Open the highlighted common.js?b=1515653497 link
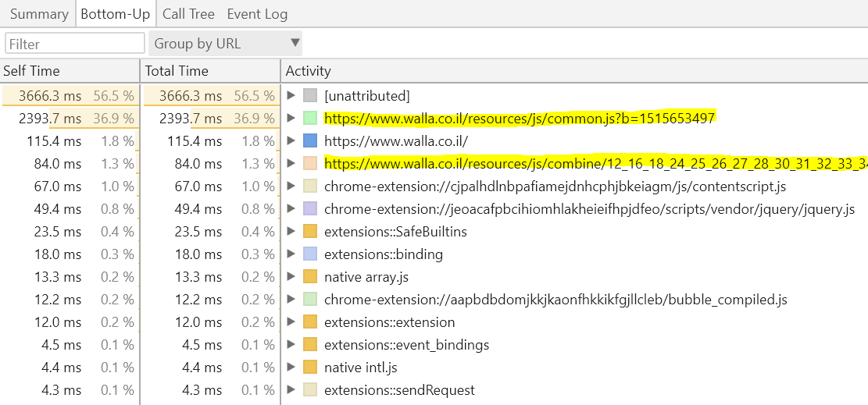This screenshot has height=405, width=868. pyautogui.click(x=520, y=119)
